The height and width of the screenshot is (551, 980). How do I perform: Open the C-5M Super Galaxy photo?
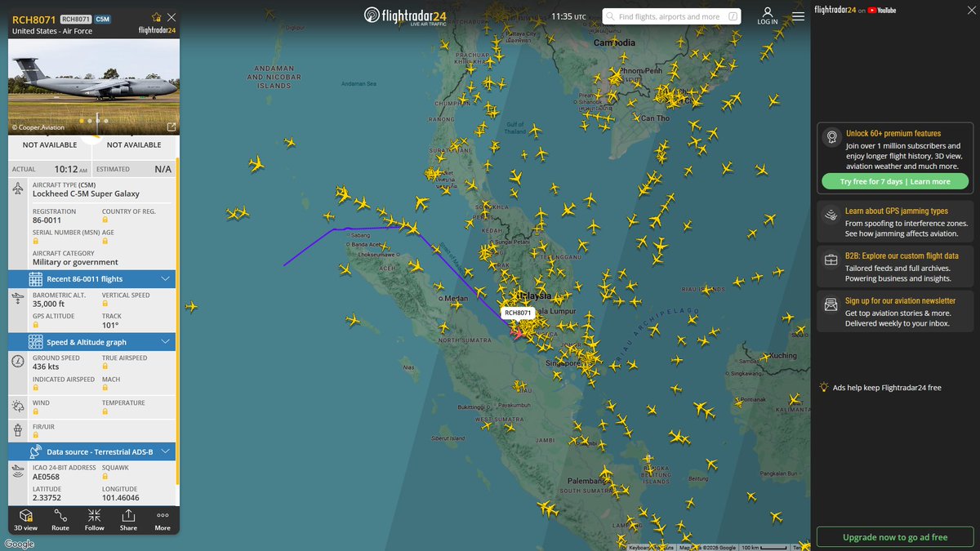click(x=93, y=87)
